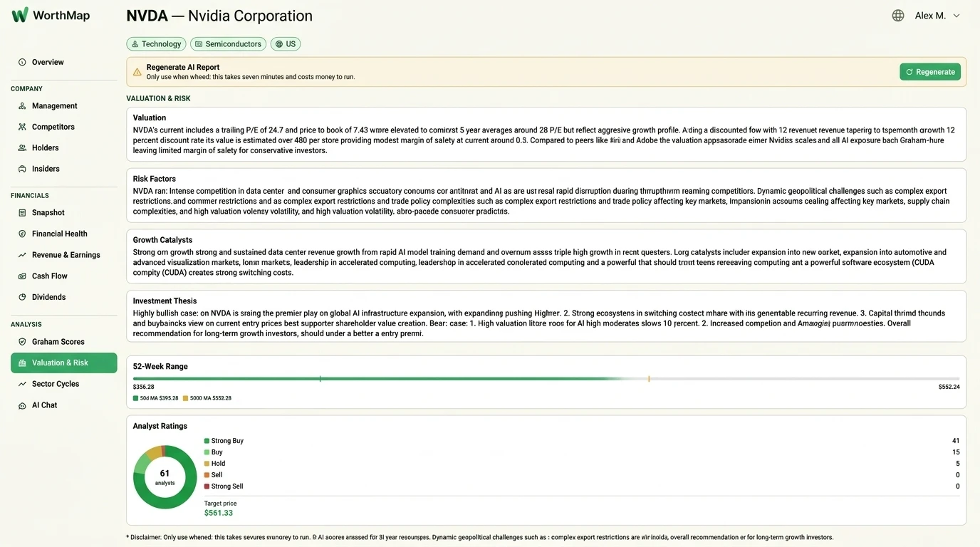Open the Financial Health shield icon
This screenshot has width=980, height=547.
pyautogui.click(x=22, y=234)
